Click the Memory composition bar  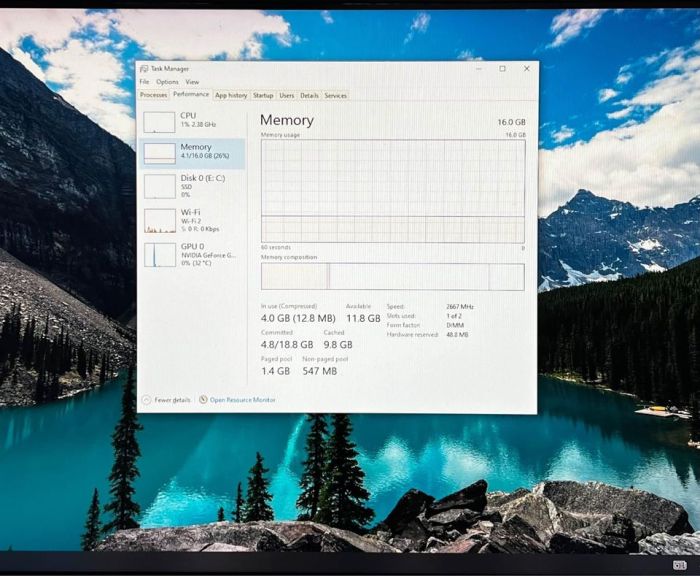click(x=393, y=277)
